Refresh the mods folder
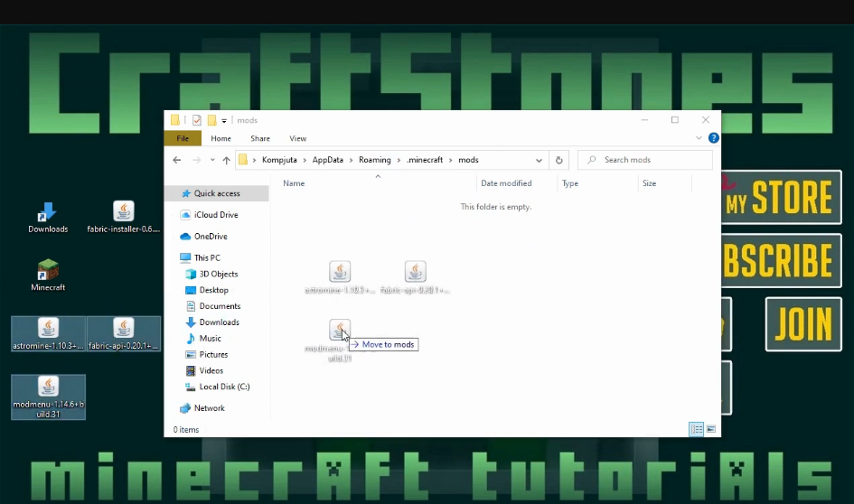The image size is (854, 504). (558, 160)
